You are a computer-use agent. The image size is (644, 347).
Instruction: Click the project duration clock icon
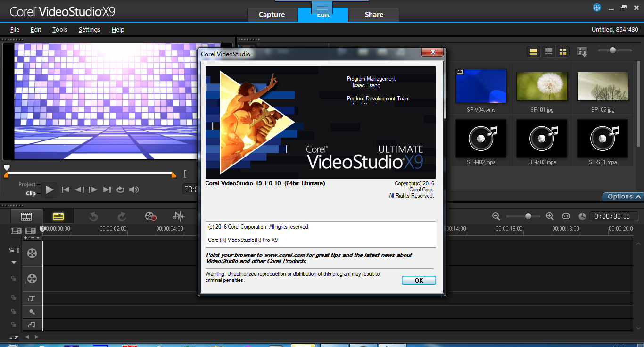(x=582, y=216)
